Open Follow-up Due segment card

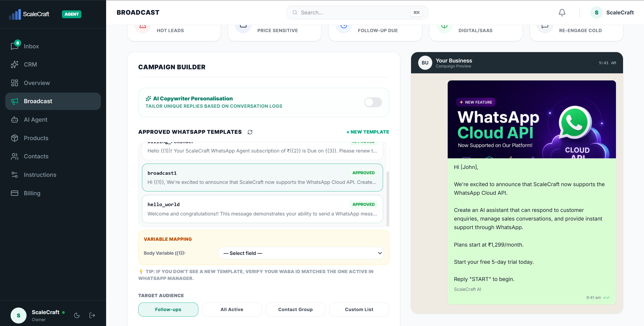[x=375, y=33]
